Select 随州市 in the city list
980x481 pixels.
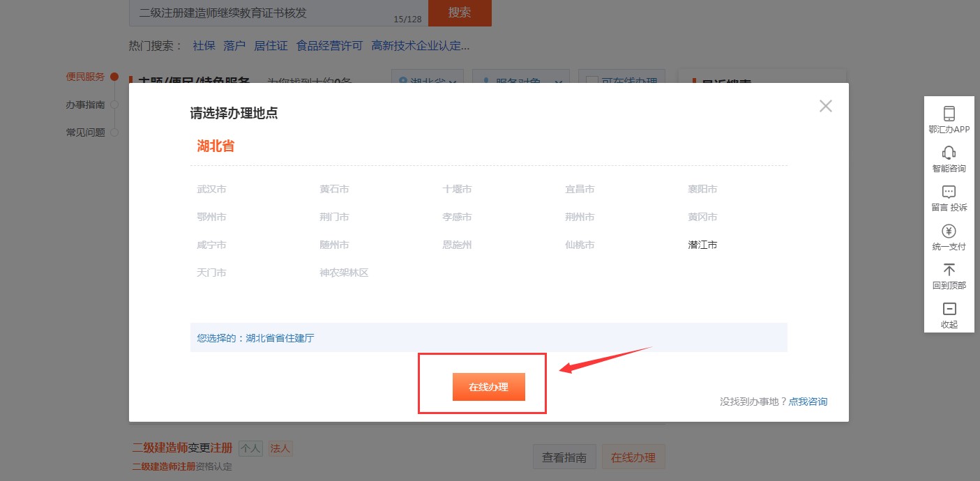[334, 245]
